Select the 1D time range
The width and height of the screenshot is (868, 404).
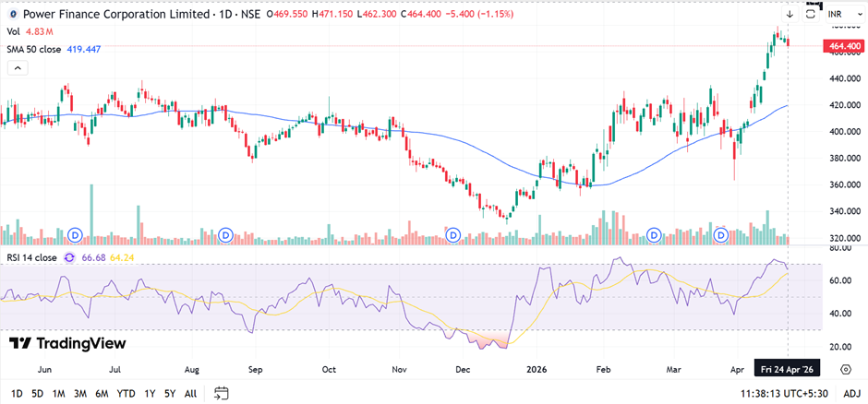[x=15, y=394]
